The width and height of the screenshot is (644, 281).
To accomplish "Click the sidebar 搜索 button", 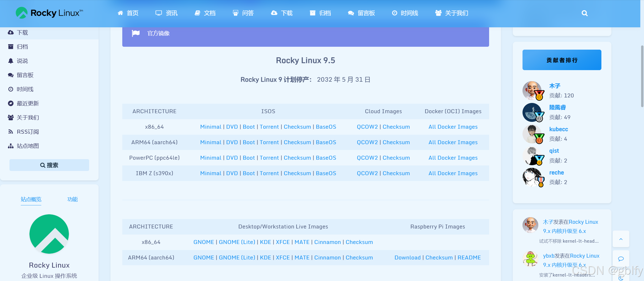I will point(49,165).
